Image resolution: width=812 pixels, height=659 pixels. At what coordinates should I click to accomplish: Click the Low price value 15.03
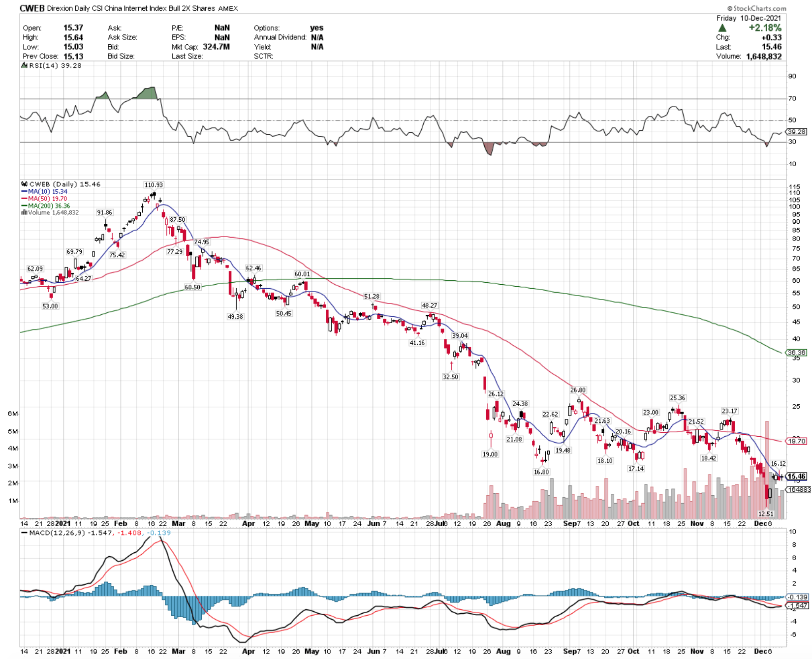73,47
